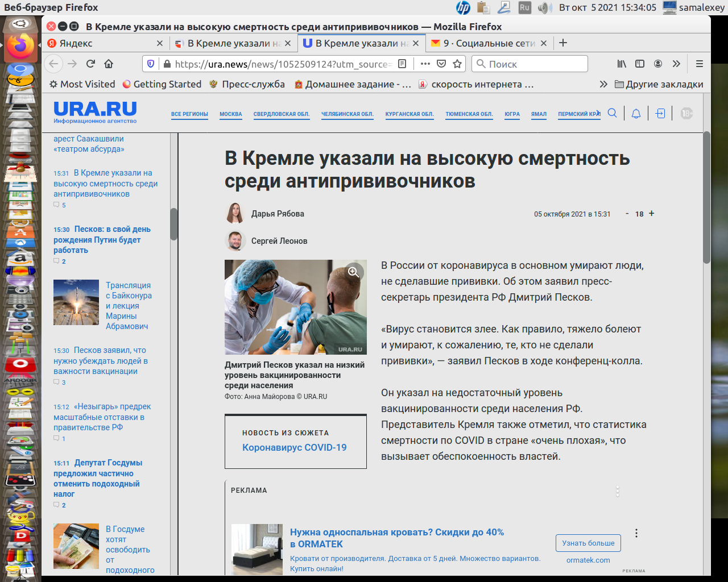Image resolution: width=728 pixels, height=582 pixels.
Task: Close the Социальные сети tab
Action: [543, 43]
